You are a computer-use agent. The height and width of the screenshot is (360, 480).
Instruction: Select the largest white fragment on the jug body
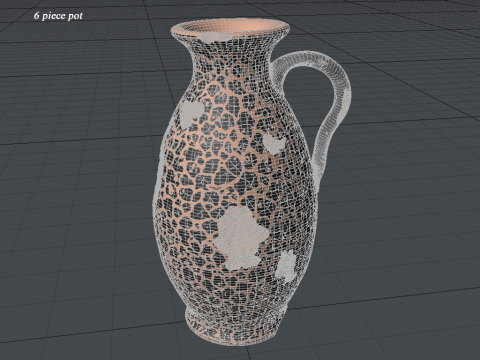click(x=241, y=237)
